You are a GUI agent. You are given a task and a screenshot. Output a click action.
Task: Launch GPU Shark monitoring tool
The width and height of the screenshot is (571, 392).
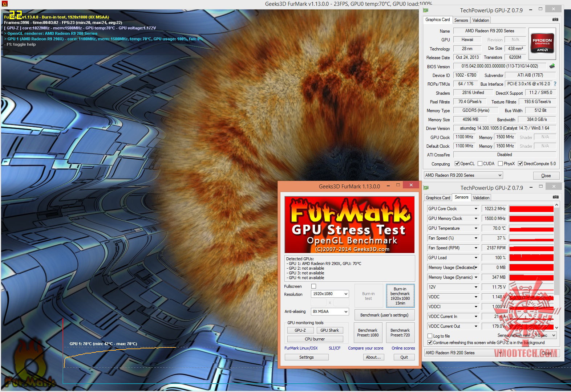point(329,330)
